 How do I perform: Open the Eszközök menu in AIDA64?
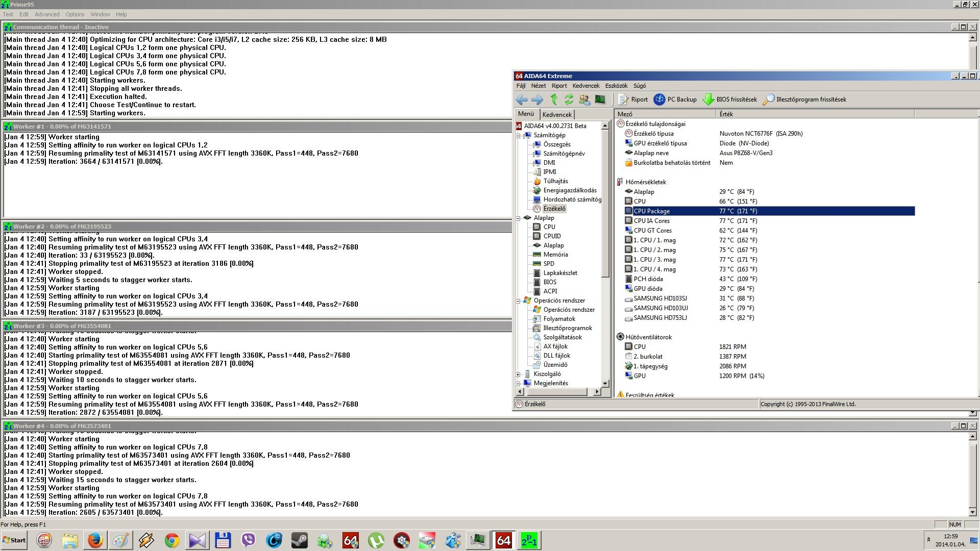(616, 86)
